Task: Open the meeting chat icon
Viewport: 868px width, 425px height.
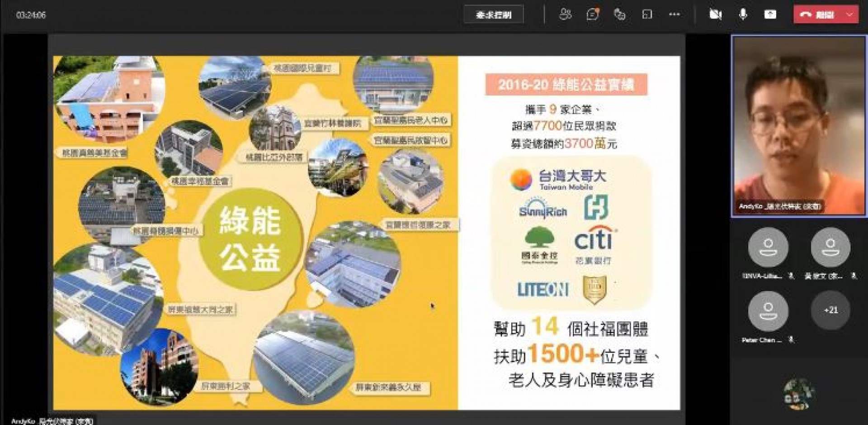Action: click(592, 14)
